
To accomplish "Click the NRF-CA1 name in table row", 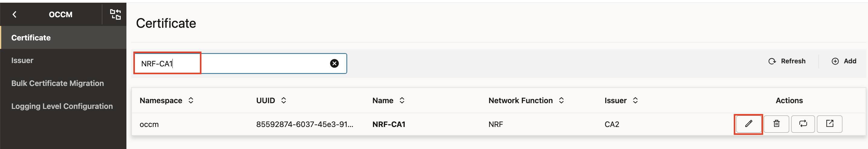I will point(389,125).
